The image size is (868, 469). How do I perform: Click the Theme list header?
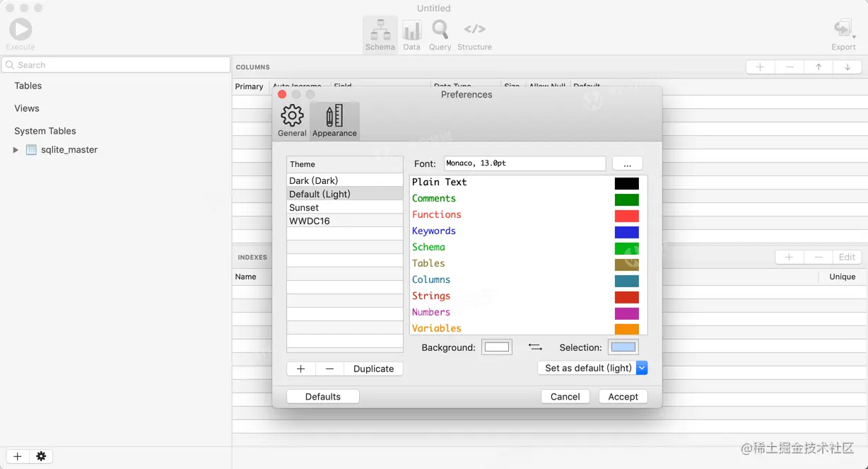(345, 164)
